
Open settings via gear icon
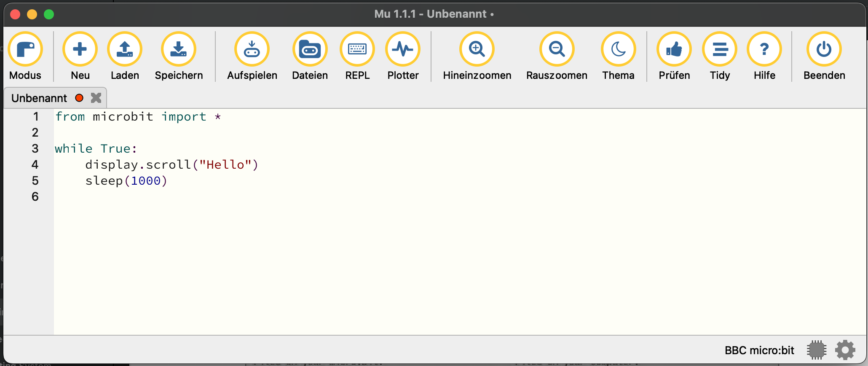(845, 350)
